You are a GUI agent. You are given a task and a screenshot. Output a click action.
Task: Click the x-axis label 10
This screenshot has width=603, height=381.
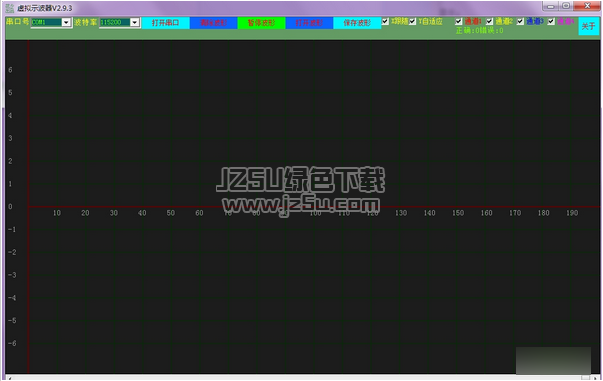click(57, 213)
